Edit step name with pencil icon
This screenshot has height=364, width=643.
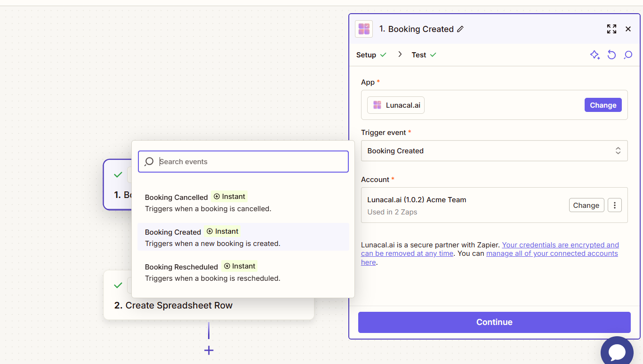click(460, 29)
